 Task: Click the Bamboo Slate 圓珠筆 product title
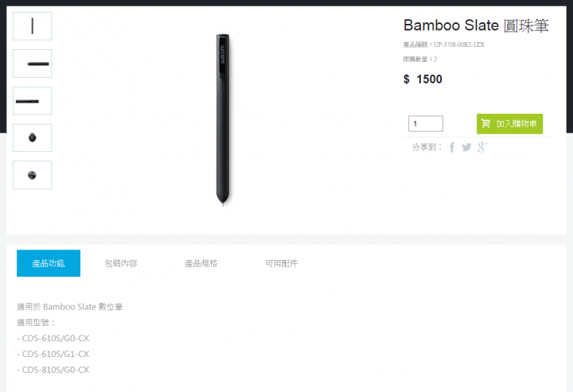(x=476, y=25)
